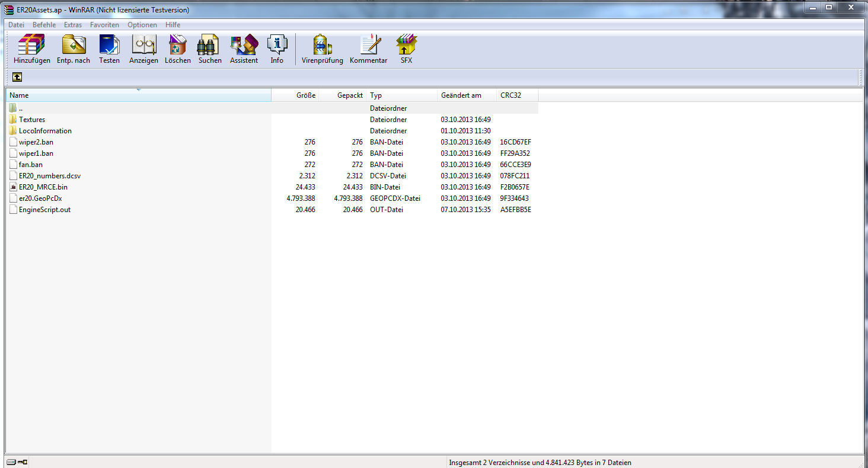Click the parent folder '..' icon

click(x=13, y=108)
